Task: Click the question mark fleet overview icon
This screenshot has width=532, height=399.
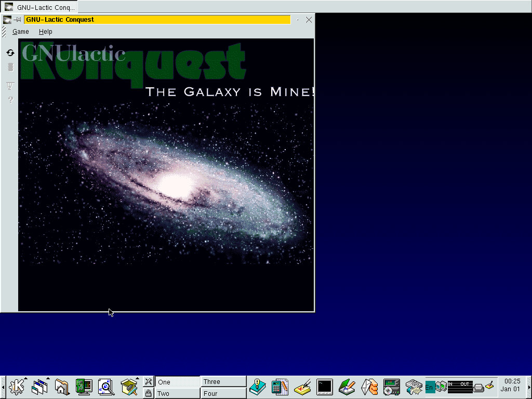Action: (x=10, y=99)
